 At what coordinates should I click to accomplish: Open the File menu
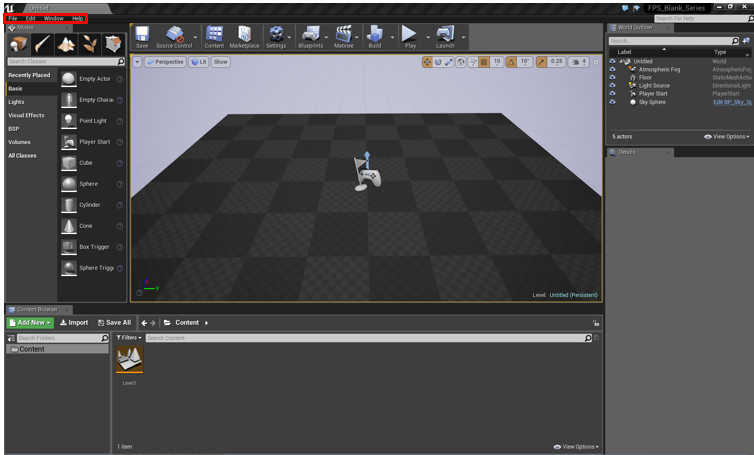click(x=13, y=18)
